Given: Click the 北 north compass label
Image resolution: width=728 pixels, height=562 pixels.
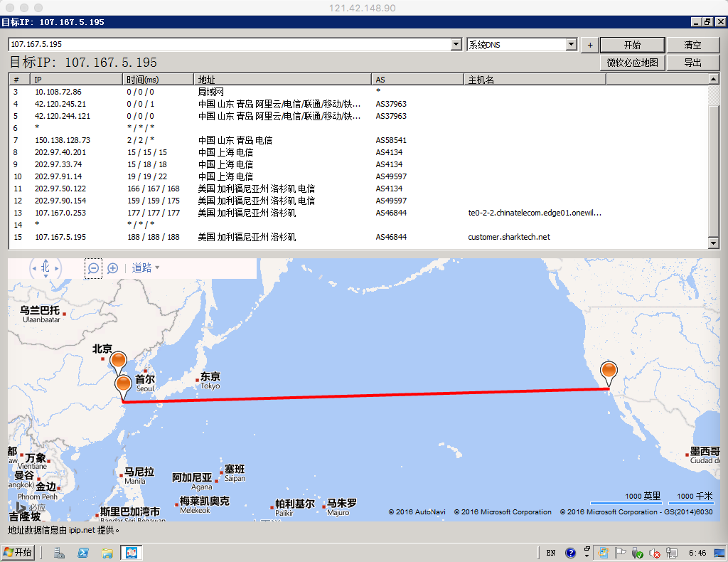Looking at the screenshot, I should point(45,267).
